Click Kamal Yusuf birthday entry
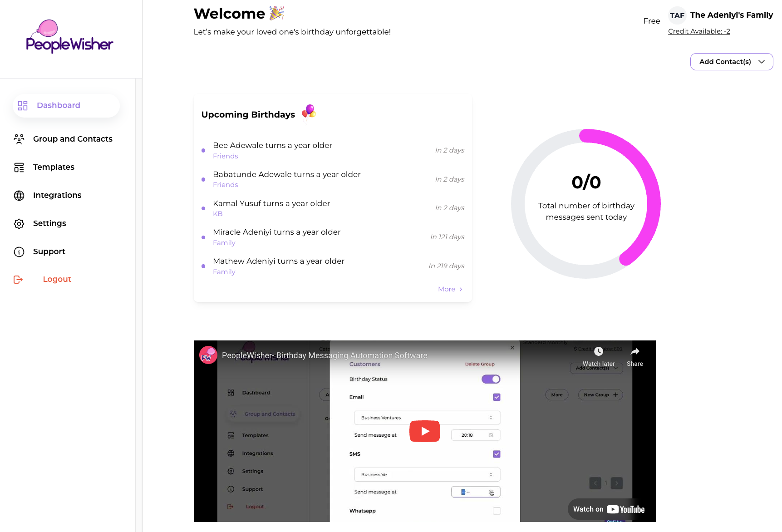Image resolution: width=782 pixels, height=532 pixels. point(333,208)
